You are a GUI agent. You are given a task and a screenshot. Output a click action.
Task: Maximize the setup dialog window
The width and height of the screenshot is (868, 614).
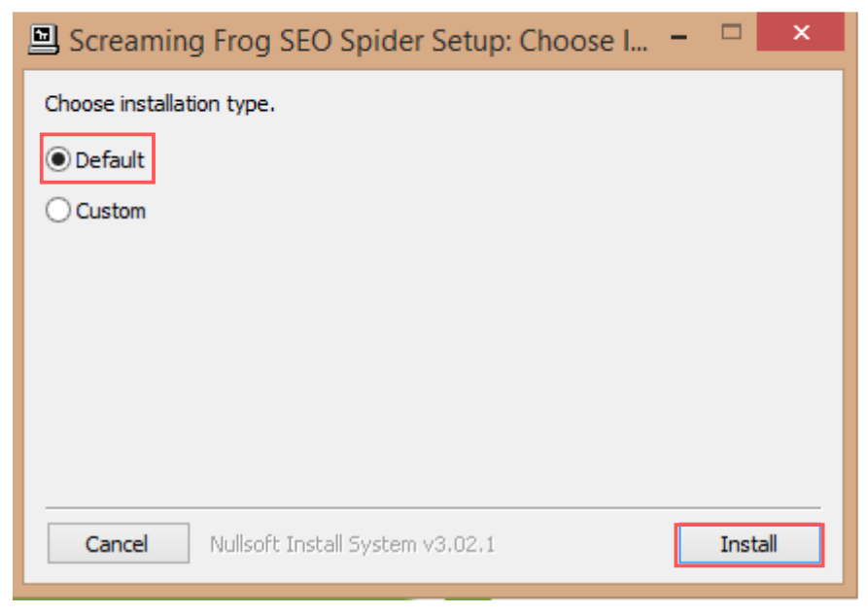[731, 32]
